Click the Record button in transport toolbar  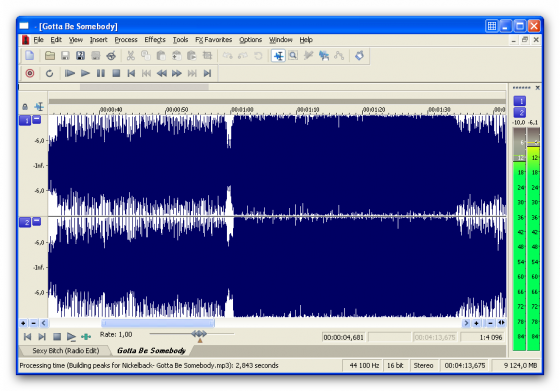click(30, 74)
